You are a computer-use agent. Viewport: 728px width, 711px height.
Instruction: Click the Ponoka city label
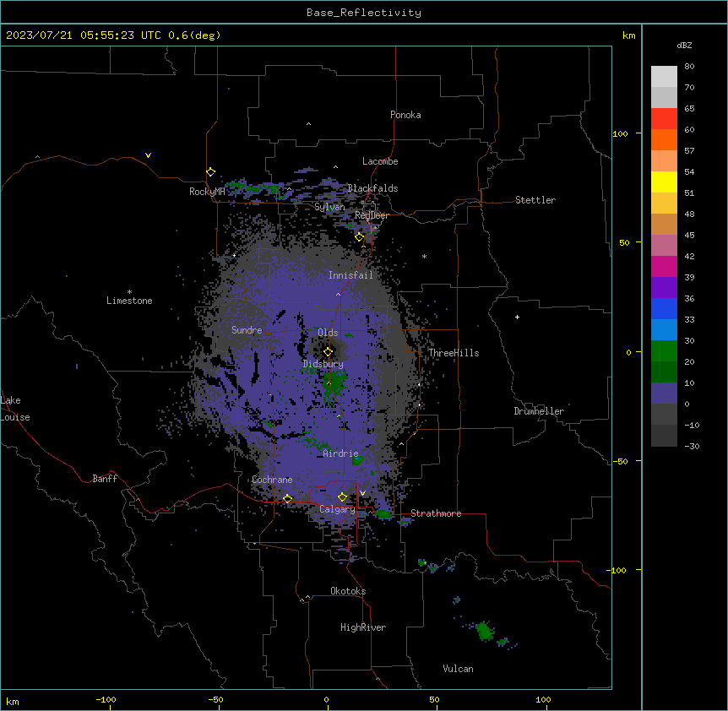[x=405, y=115]
